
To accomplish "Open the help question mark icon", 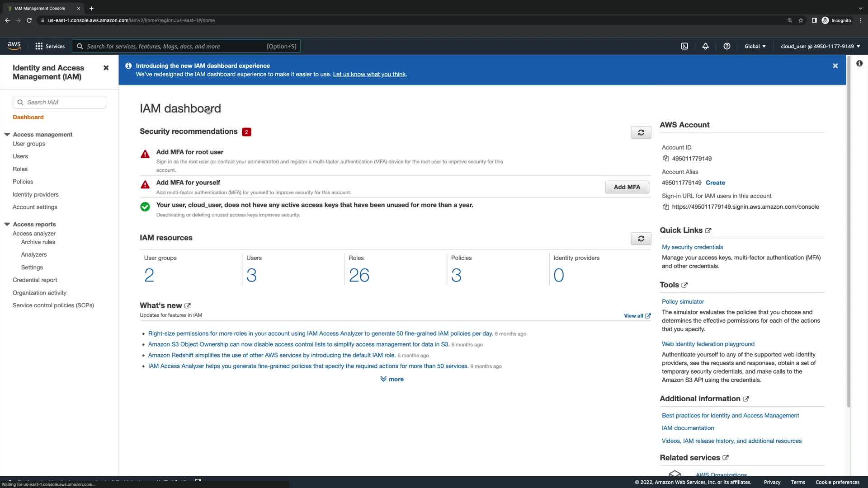I will coord(726,46).
